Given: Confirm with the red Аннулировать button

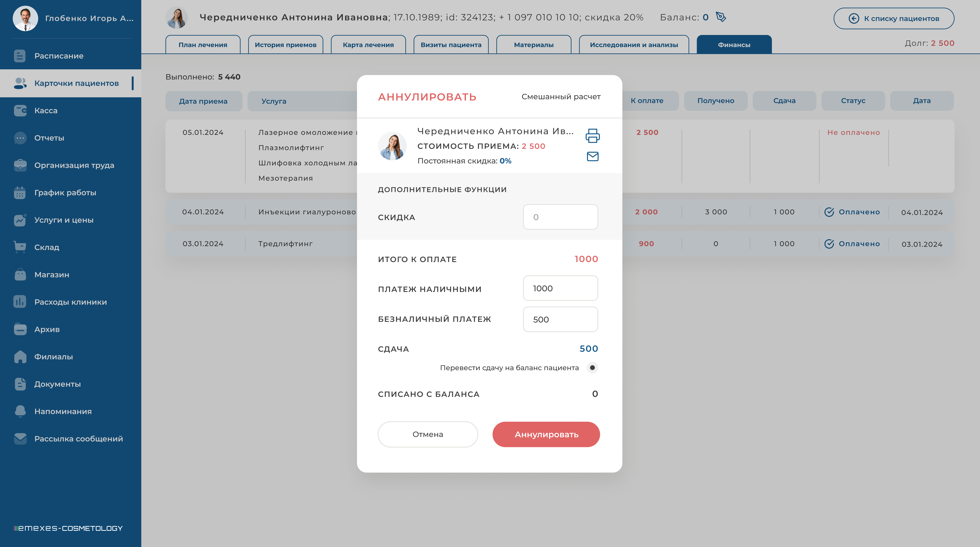Looking at the screenshot, I should [x=546, y=434].
